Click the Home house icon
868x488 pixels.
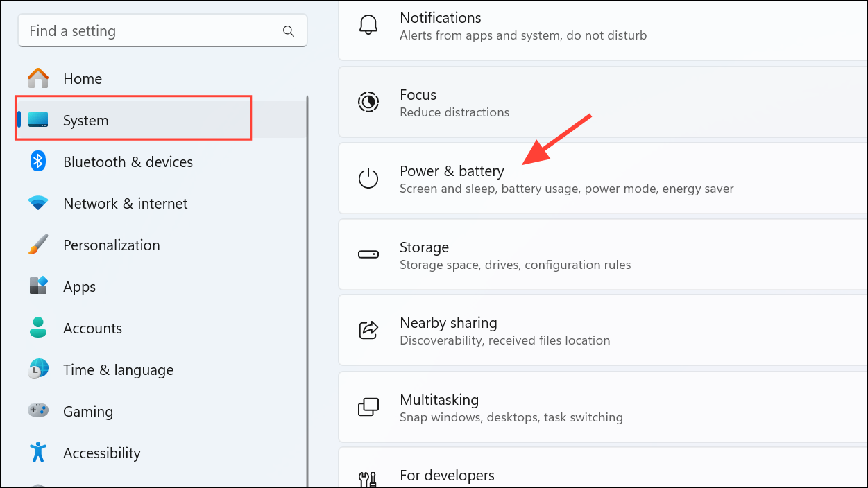[38, 78]
